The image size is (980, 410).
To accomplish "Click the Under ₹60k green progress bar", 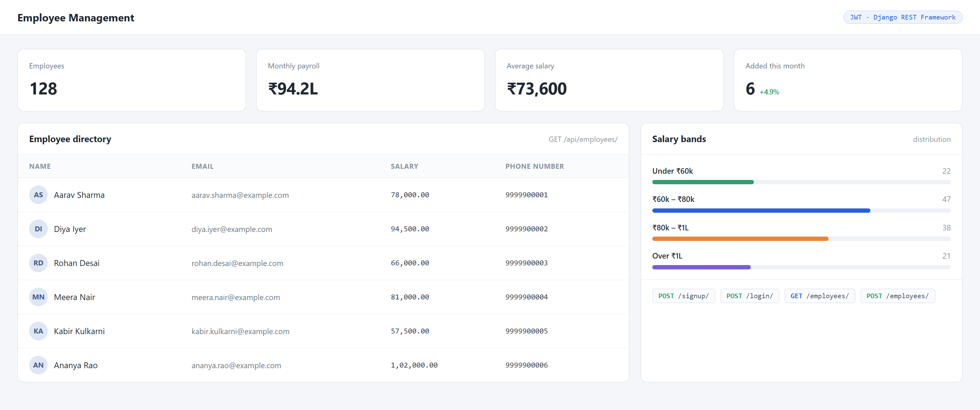I will coord(703,182).
